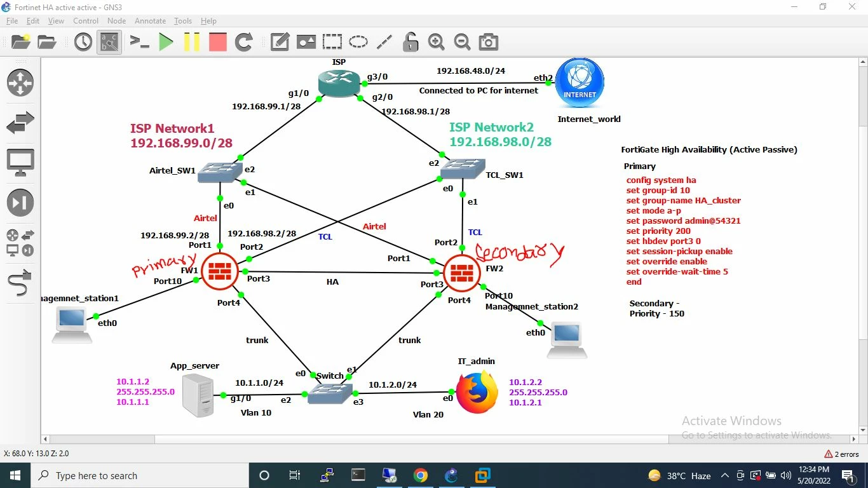Select the FW1 primary firewall node
Screen dimensions: 868x488
[x=219, y=271]
